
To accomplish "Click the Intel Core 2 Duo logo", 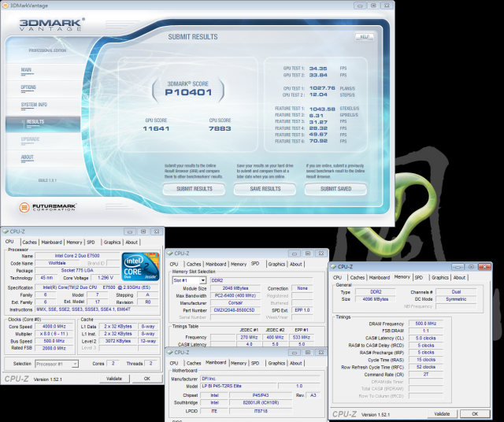I will tap(140, 266).
